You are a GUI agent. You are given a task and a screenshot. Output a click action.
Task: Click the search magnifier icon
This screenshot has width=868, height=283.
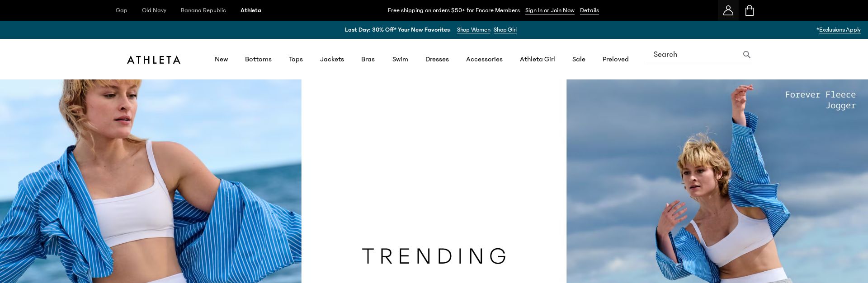tap(746, 55)
